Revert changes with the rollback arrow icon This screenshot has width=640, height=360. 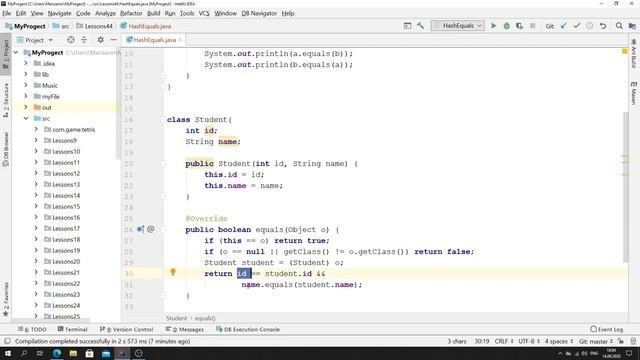pos(603,26)
